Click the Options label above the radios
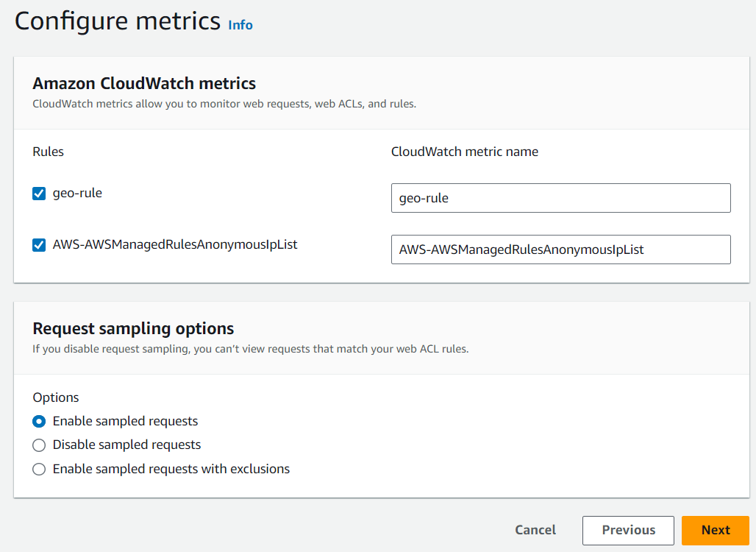The width and height of the screenshot is (756, 552). [x=56, y=397]
